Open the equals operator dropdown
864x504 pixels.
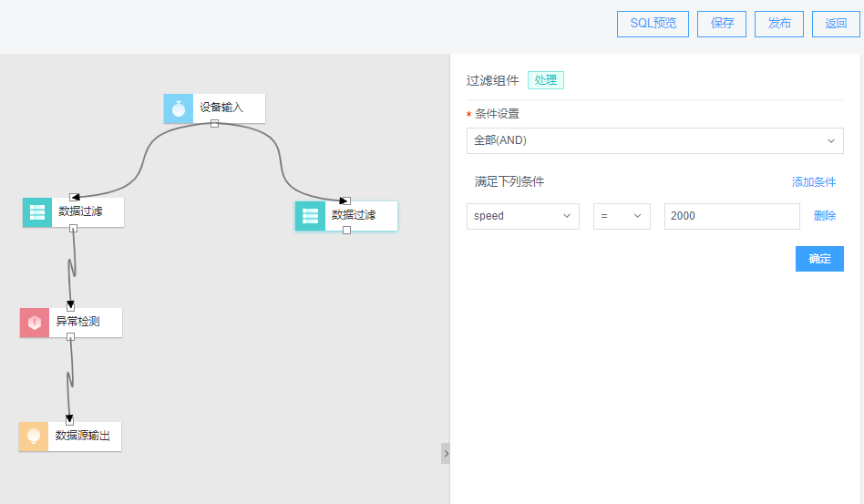coord(622,216)
